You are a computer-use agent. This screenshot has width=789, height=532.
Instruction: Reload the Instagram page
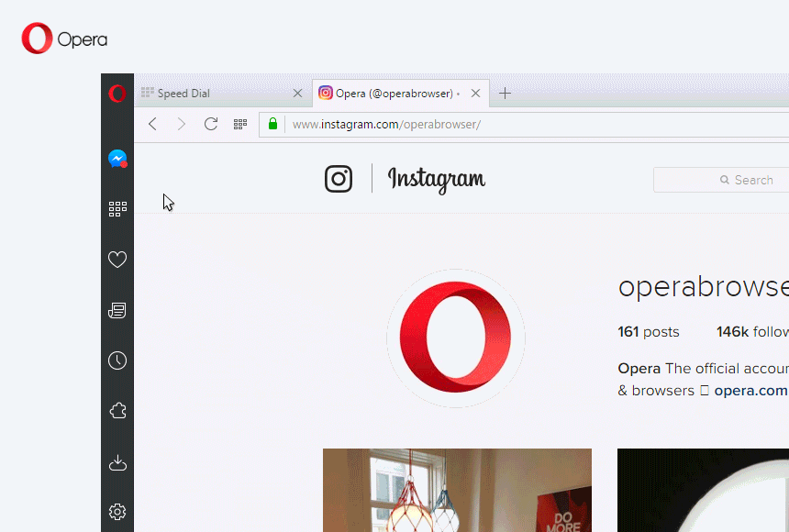click(x=211, y=124)
